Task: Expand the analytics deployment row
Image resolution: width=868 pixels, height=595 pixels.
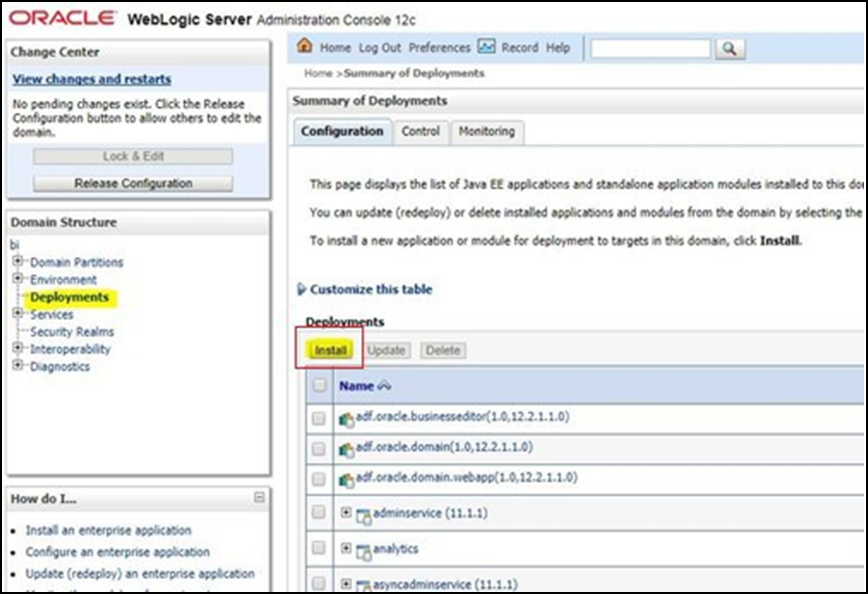Action: [x=346, y=548]
